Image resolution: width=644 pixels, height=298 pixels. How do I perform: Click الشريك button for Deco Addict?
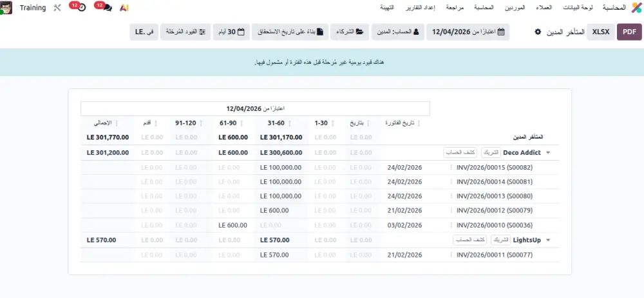tap(491, 153)
